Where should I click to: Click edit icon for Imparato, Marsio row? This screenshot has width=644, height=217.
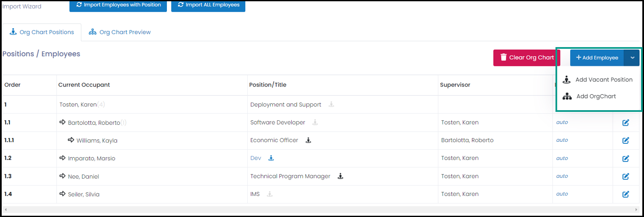pyautogui.click(x=626, y=159)
